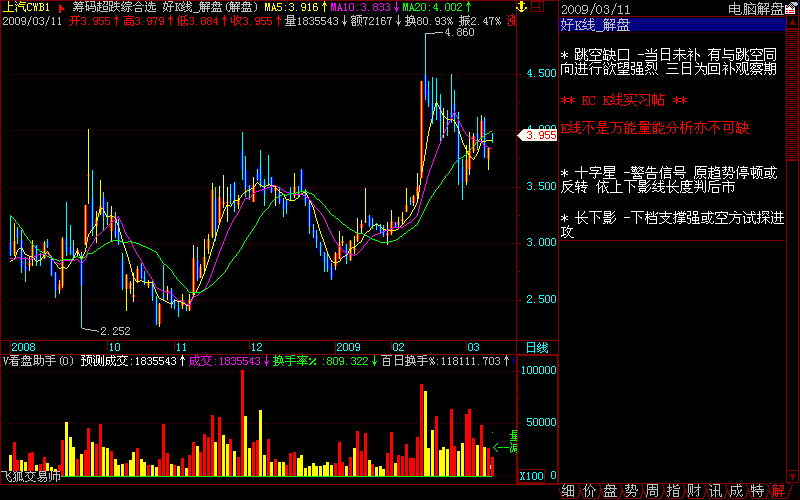Click 换80.93% turnover in header
The height and width of the screenshot is (500, 800).
coord(429,21)
